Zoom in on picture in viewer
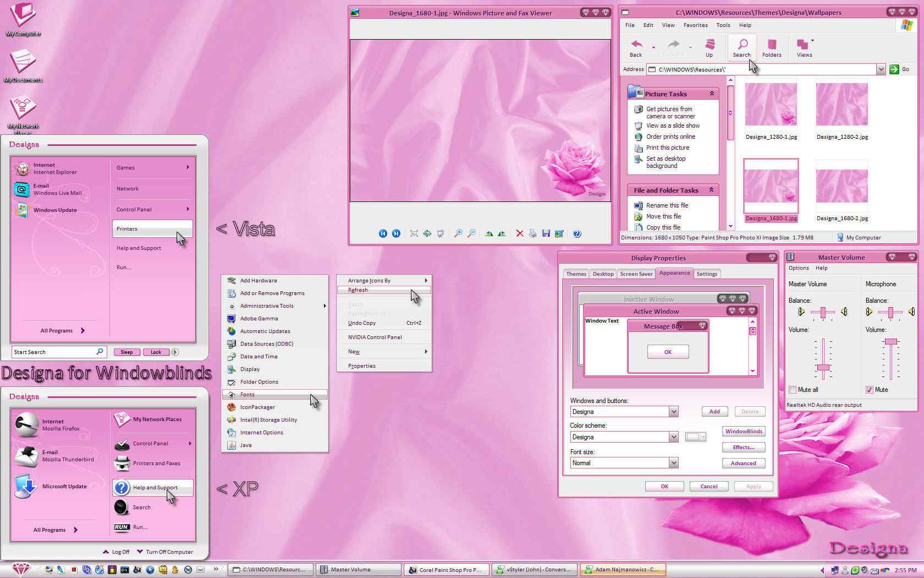924x578 pixels. click(458, 233)
